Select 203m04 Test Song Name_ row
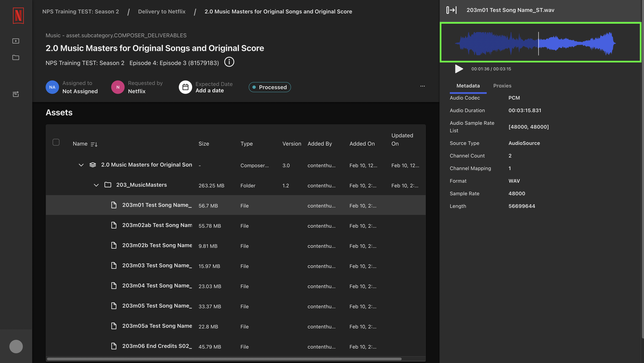 click(236, 286)
